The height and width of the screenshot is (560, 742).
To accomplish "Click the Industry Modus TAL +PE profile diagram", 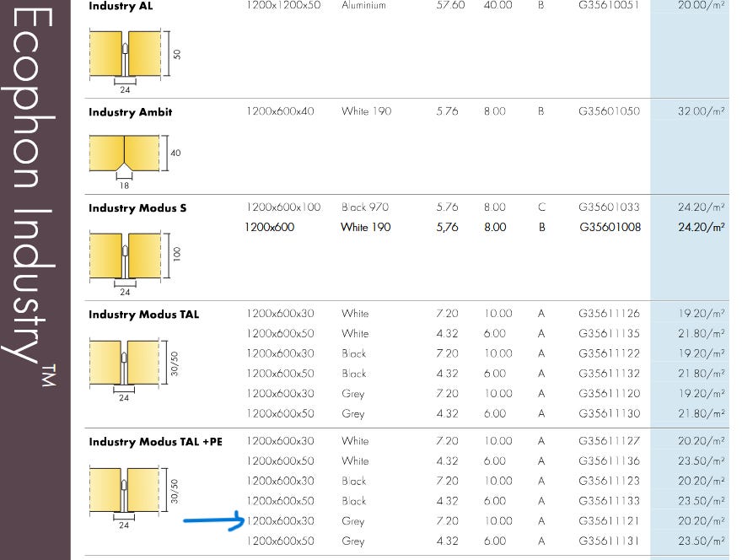I will 134,498.
